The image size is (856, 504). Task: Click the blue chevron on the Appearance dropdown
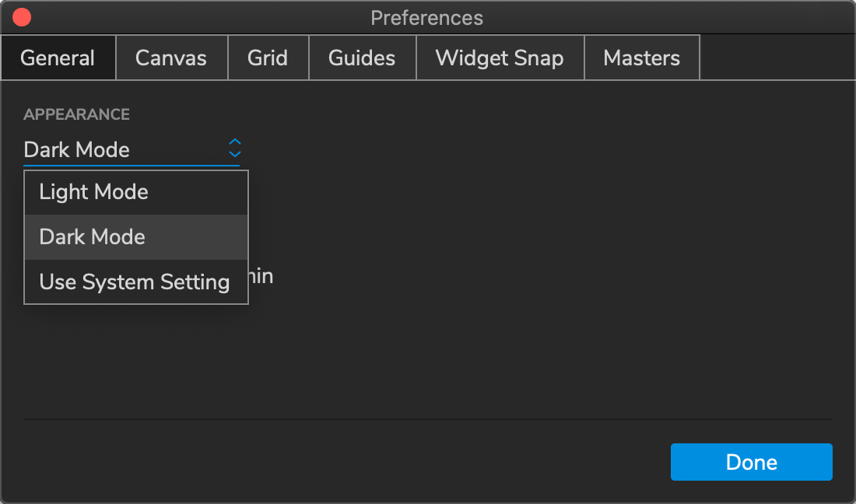[x=234, y=148]
